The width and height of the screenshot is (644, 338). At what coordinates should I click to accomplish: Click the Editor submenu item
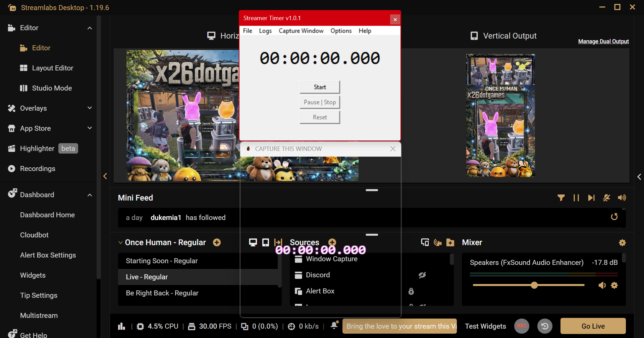[x=41, y=48]
